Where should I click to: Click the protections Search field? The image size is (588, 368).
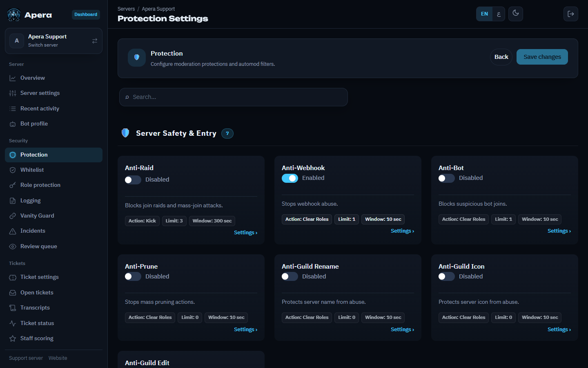point(233,97)
